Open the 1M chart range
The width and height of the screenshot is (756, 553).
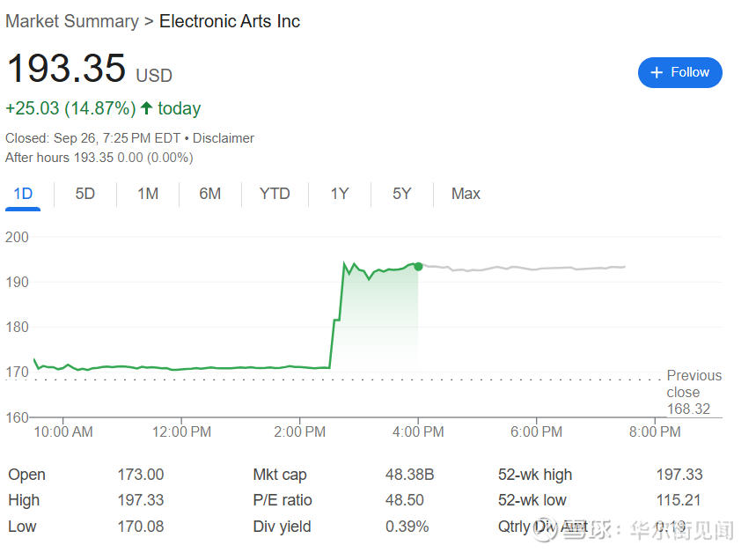(x=148, y=194)
